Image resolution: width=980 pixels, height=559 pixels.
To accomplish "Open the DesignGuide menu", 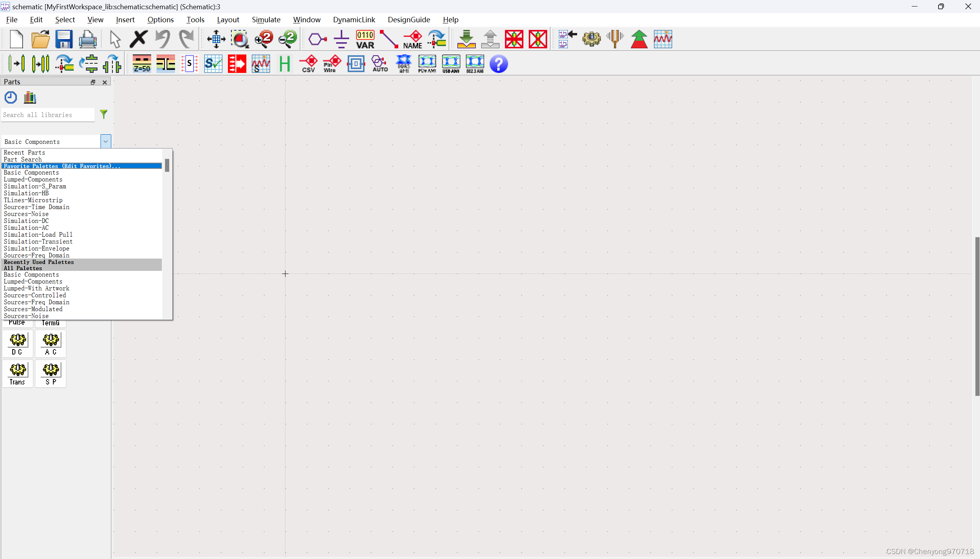I will pyautogui.click(x=408, y=20).
